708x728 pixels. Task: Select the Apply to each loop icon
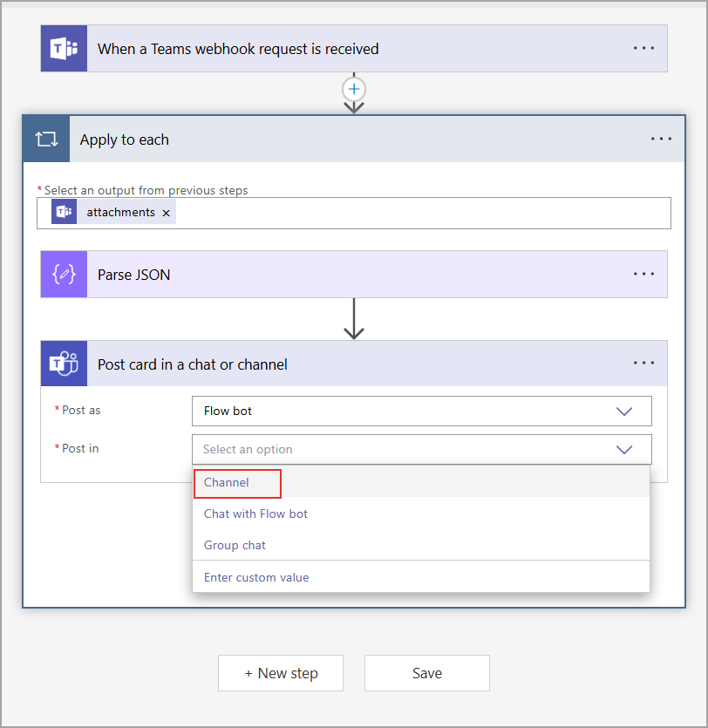(46, 139)
